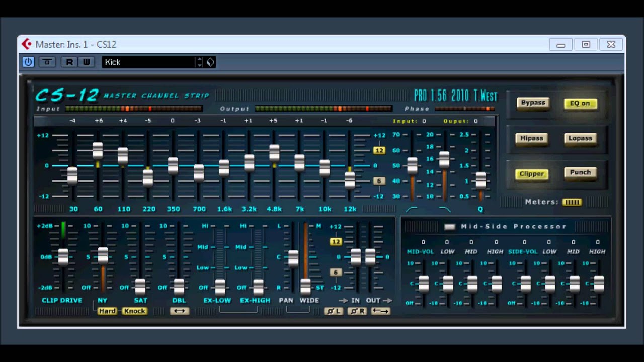Minimize the CS12 plugin window
Image resolution: width=644 pixels, height=362 pixels.
[560, 44]
